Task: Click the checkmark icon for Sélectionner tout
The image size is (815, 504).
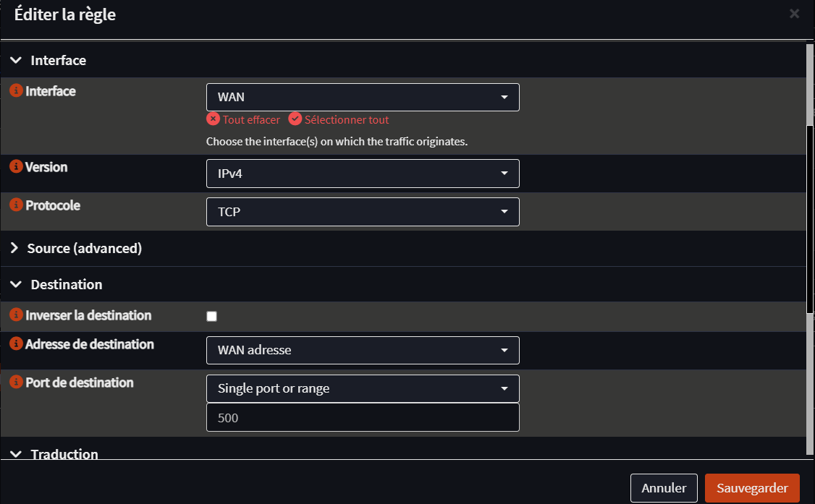Action: [295, 119]
